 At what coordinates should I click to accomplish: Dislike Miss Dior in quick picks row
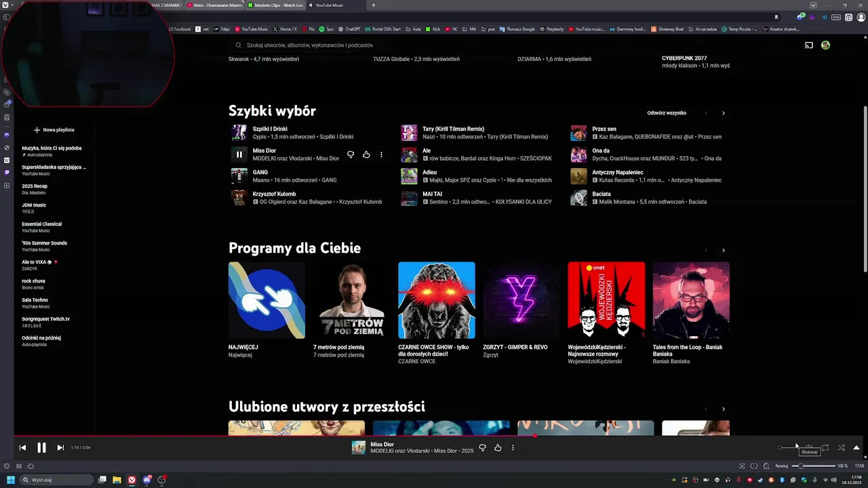351,155
